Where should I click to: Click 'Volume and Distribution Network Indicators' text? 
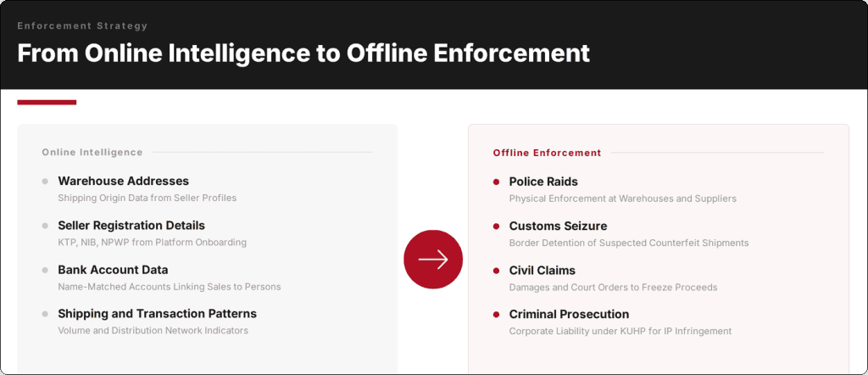[153, 331]
